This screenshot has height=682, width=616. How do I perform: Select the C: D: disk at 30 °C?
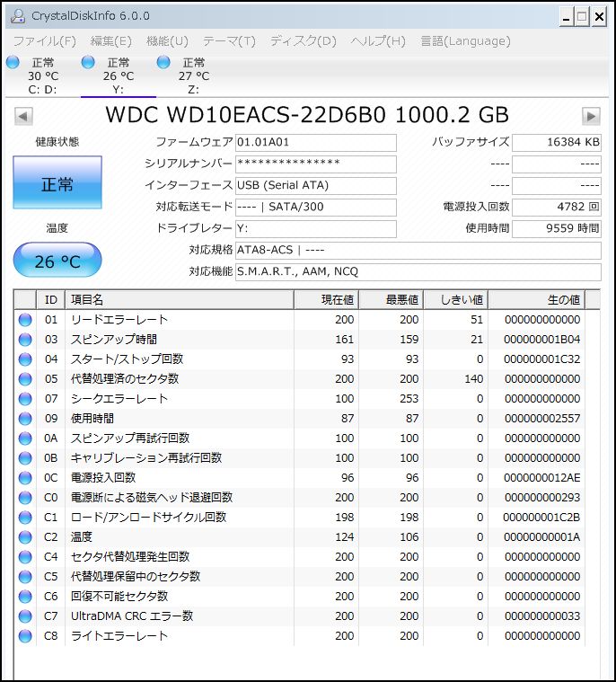point(42,76)
